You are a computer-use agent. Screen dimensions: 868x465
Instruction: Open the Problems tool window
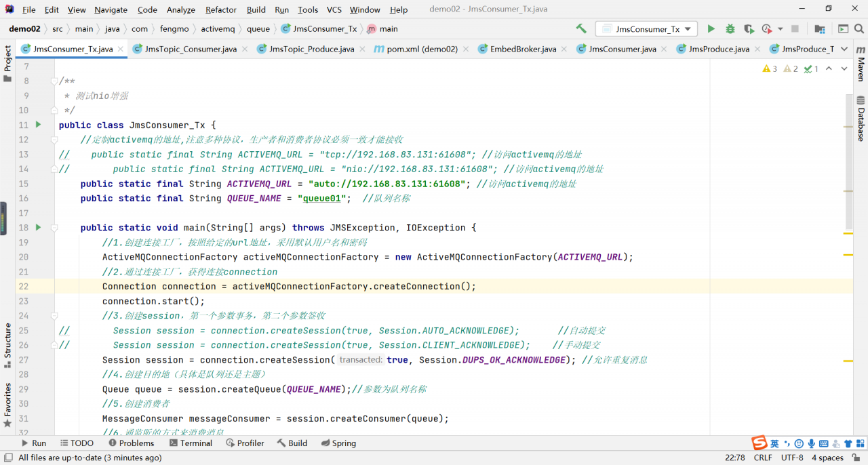pos(131,443)
